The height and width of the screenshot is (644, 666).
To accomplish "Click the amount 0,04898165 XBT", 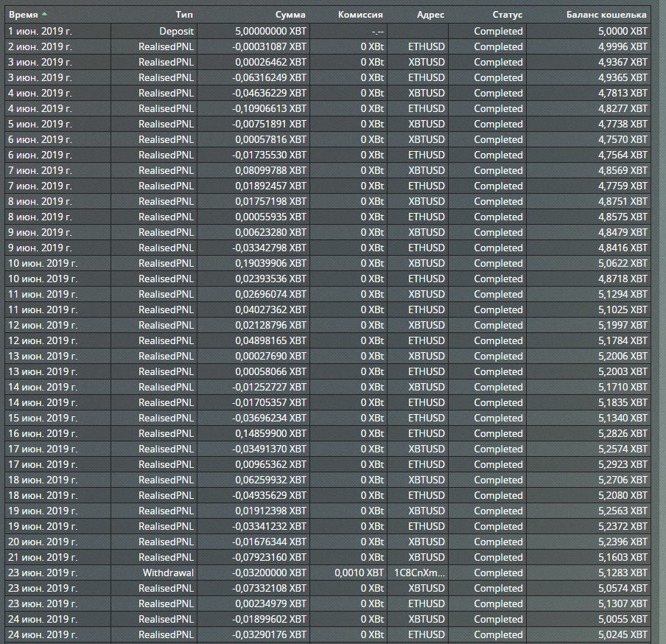I will [270, 340].
